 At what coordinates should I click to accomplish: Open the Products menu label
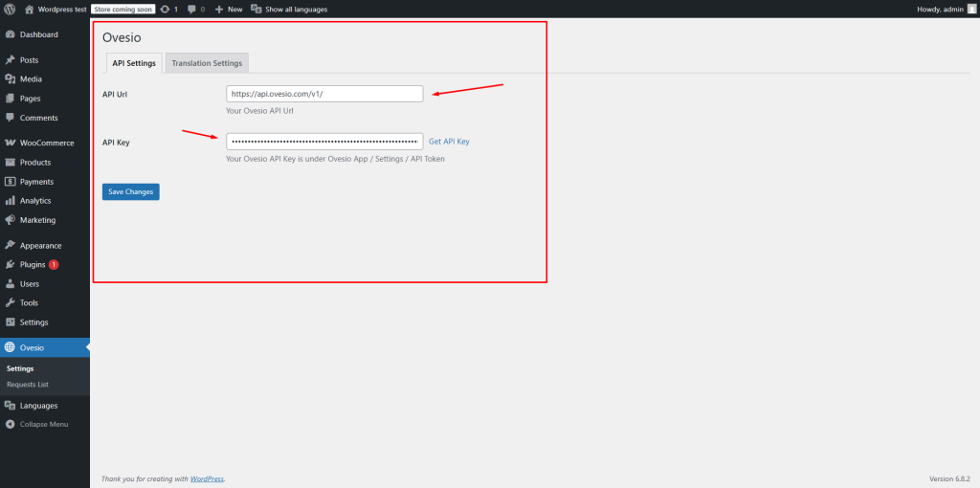click(35, 163)
